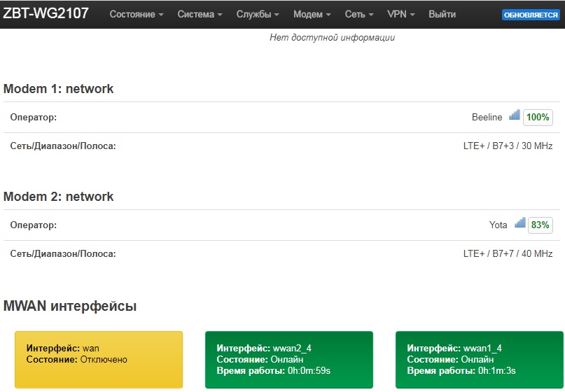
Task: Open the VPN dropdown menu
Action: tap(400, 15)
